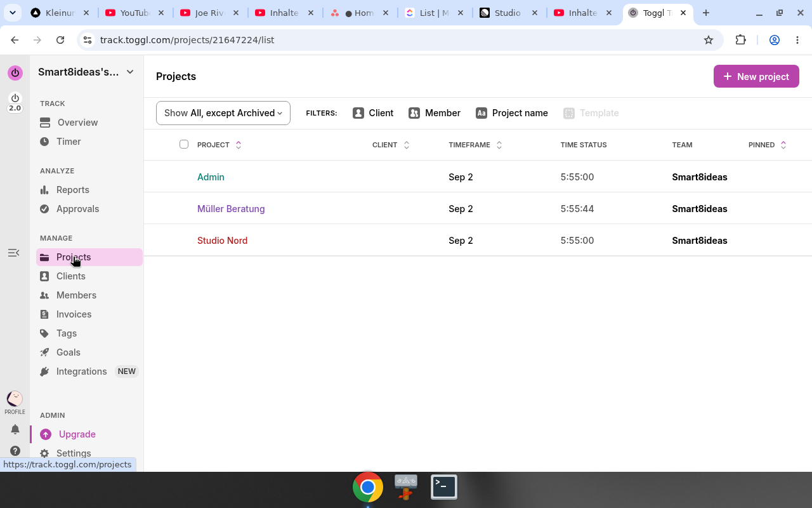Sort by the CLIENT column arrows
Screen dimensions: 812x508
click(x=407, y=145)
